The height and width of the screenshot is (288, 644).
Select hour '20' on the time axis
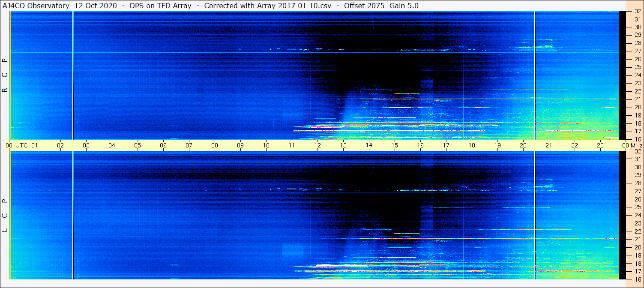point(523,145)
